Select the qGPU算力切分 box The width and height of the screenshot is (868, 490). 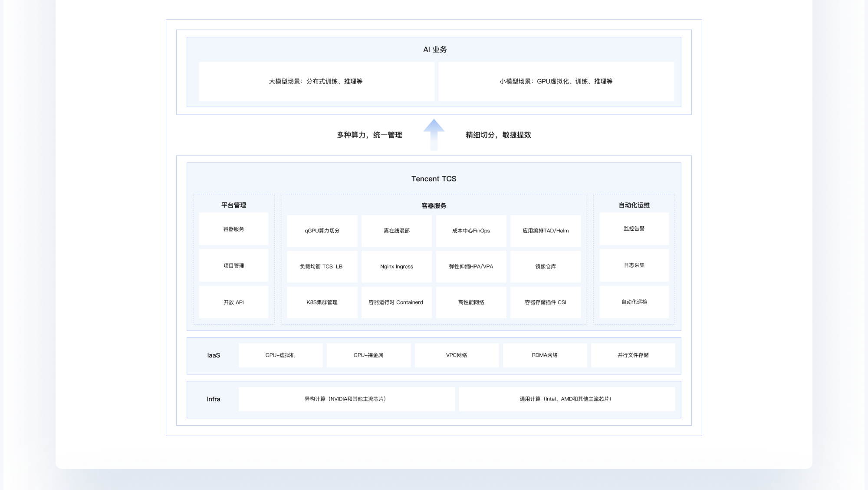pyautogui.click(x=322, y=231)
